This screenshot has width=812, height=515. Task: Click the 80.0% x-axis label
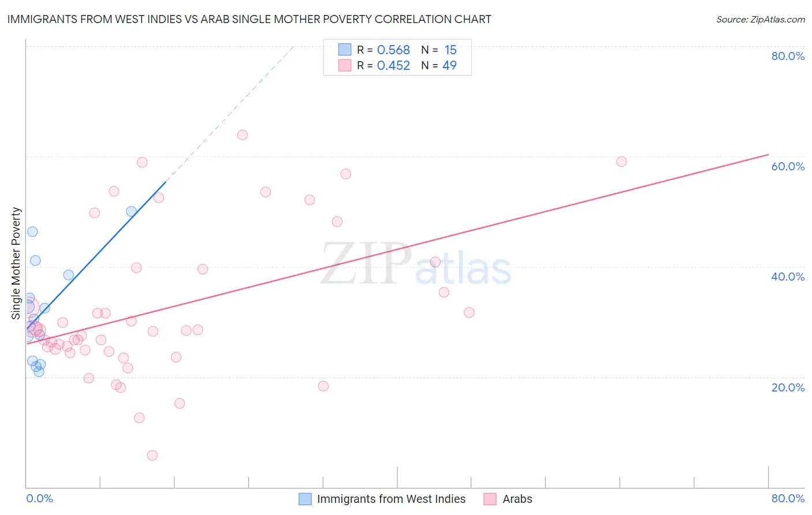pos(788,498)
